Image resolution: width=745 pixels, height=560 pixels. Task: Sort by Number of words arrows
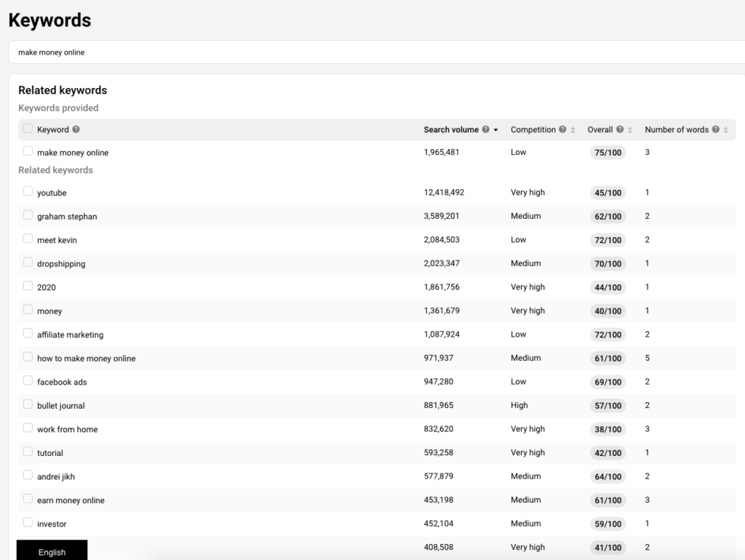pos(725,129)
